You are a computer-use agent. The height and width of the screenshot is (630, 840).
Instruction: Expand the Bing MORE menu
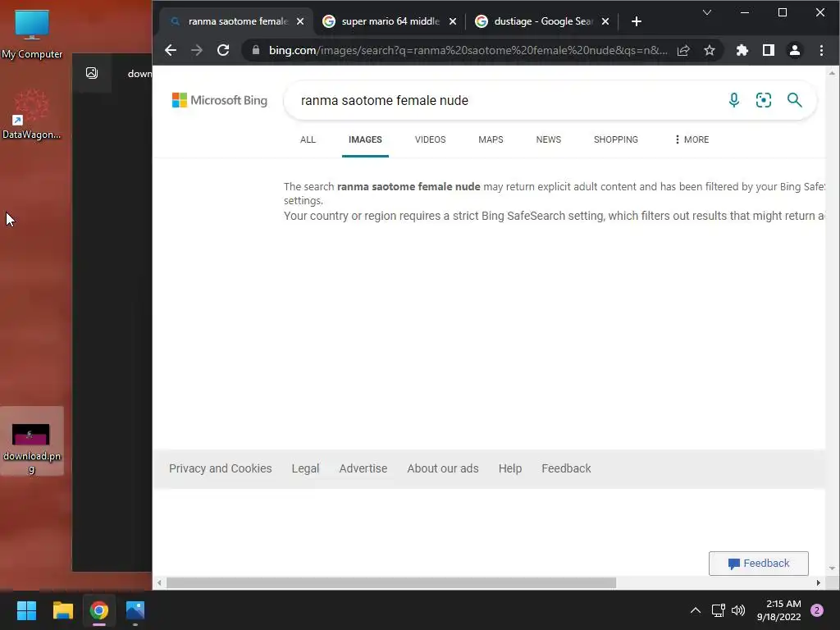tap(692, 139)
